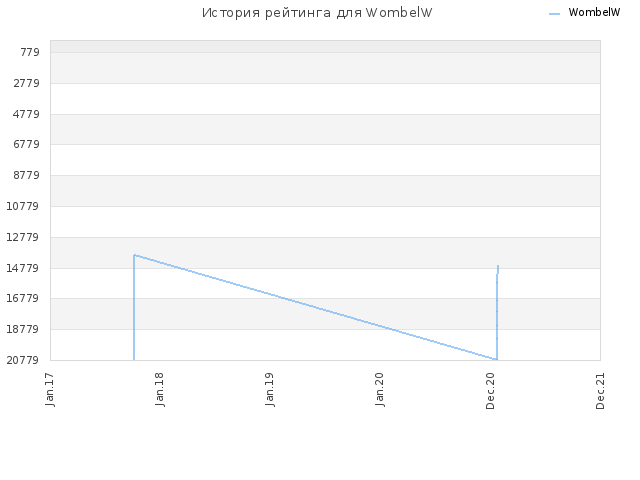Select the 12779 y-axis label
The image size is (640, 480).
23,237
